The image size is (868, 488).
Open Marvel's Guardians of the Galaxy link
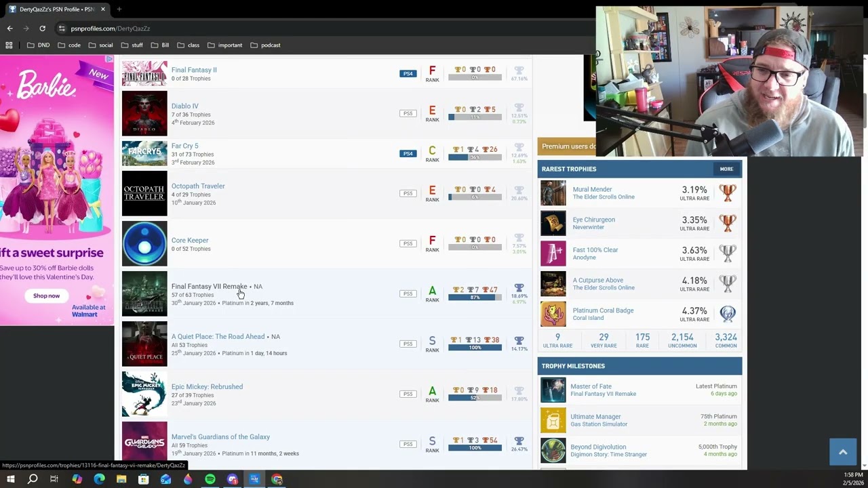pyautogui.click(x=220, y=436)
